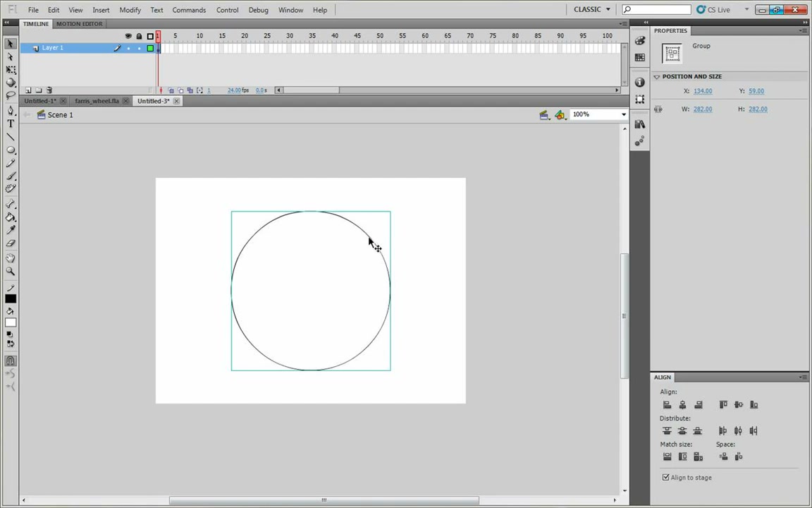Open the Info panel from dock
812x508 pixels.
click(x=640, y=83)
